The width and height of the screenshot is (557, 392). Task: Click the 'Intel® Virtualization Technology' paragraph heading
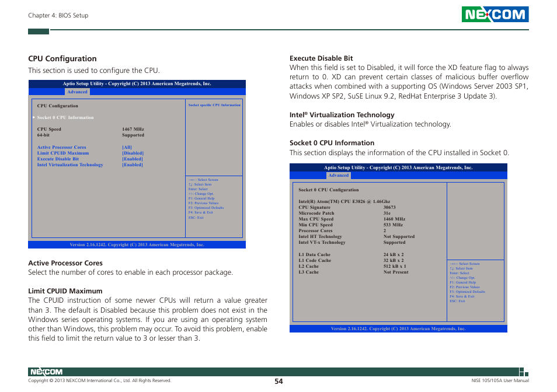[342, 114]
